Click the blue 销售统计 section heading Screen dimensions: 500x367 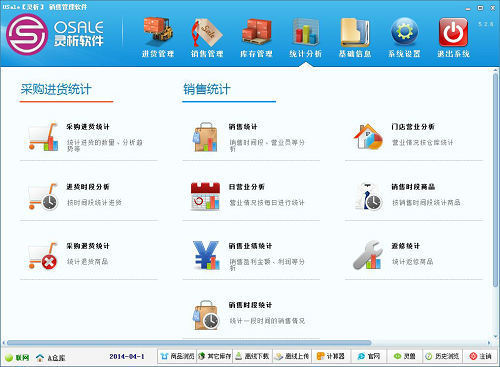(x=207, y=89)
